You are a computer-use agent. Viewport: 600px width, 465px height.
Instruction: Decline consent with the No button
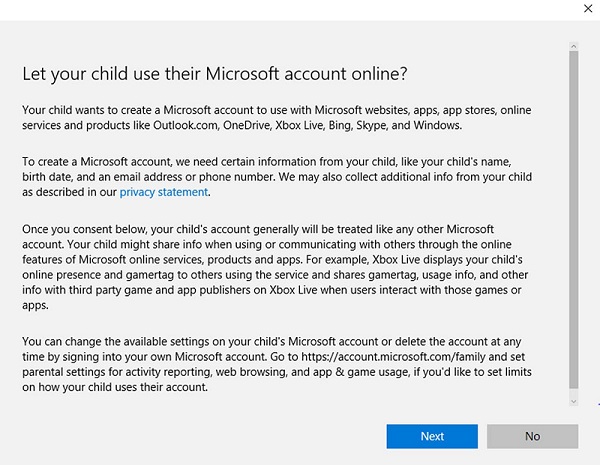tap(532, 436)
